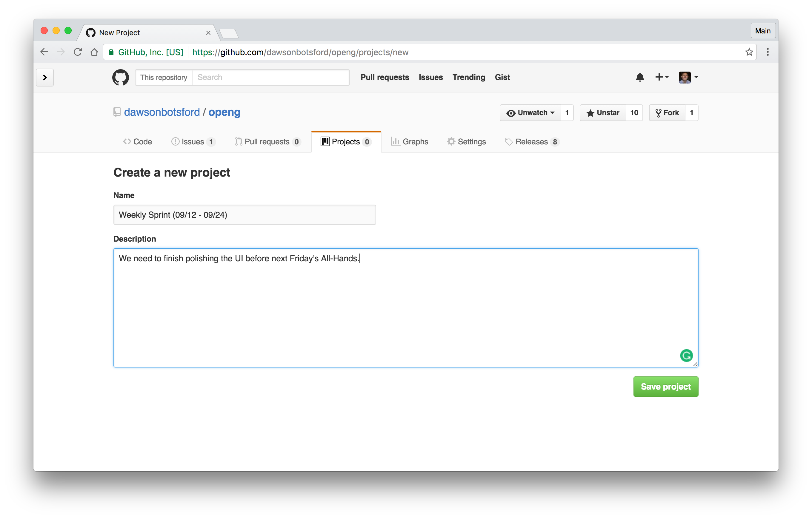
Task: Unstar the openg repository
Action: [x=603, y=112]
